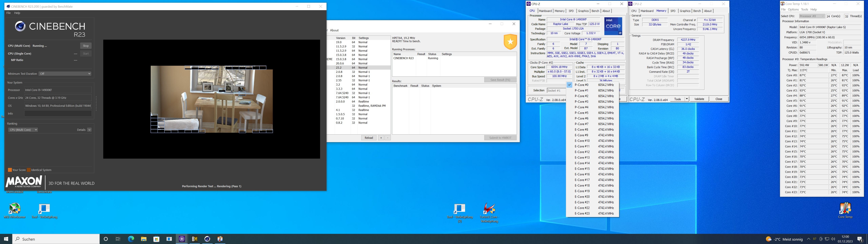The image size is (868, 244).
Task: Click the Suchen taskbar search box
Action: (x=56, y=239)
